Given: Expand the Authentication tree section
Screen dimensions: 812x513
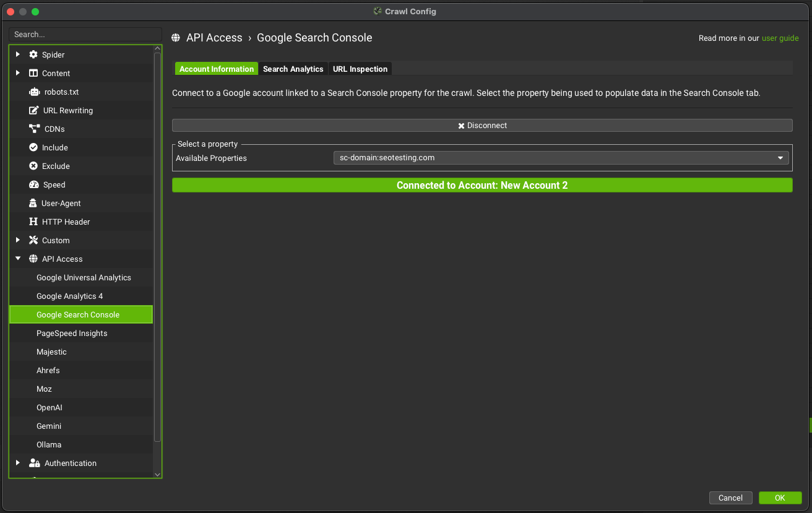Looking at the screenshot, I should click(x=18, y=463).
